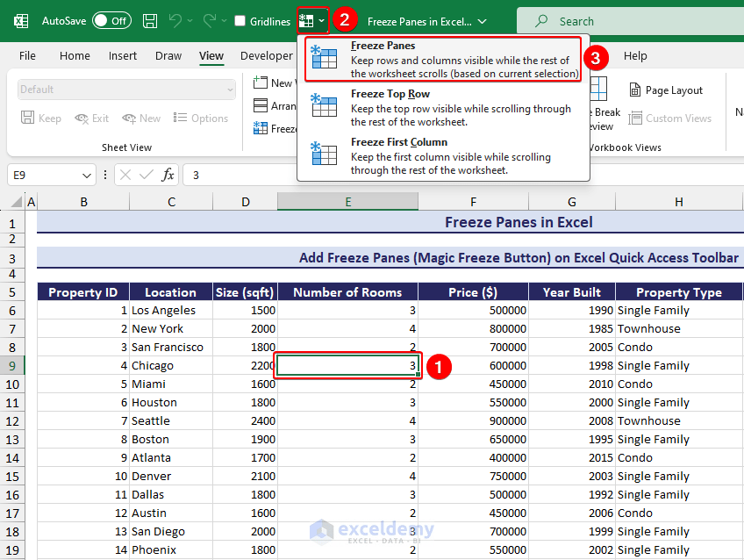Click the Undo icon

click(x=178, y=20)
